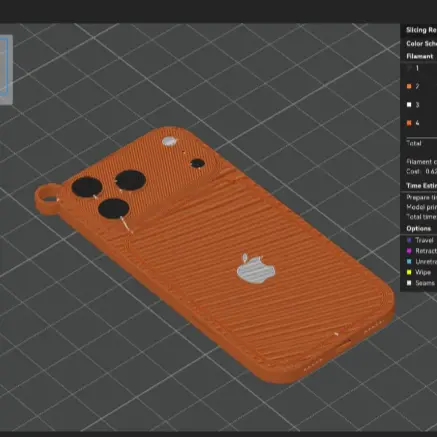Show Unretract points in preview

(409, 261)
